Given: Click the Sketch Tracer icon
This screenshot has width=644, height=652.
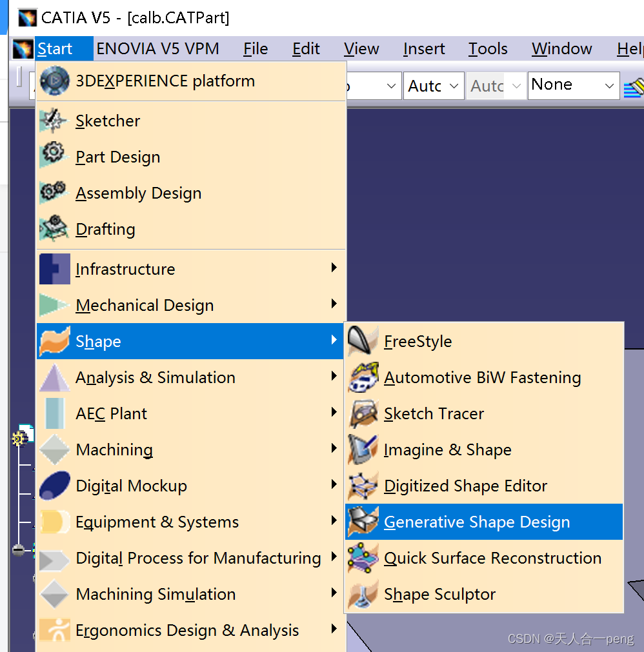Looking at the screenshot, I should pos(363,413).
